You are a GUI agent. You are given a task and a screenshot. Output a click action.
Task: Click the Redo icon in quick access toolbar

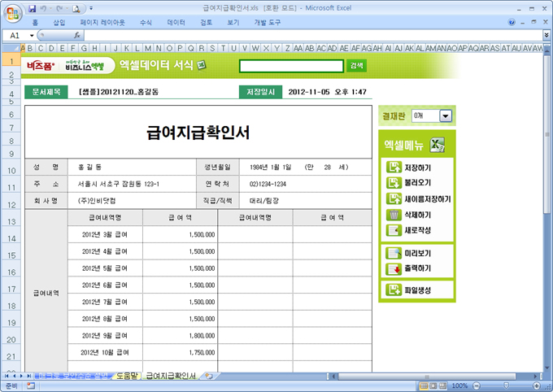tap(59, 8)
